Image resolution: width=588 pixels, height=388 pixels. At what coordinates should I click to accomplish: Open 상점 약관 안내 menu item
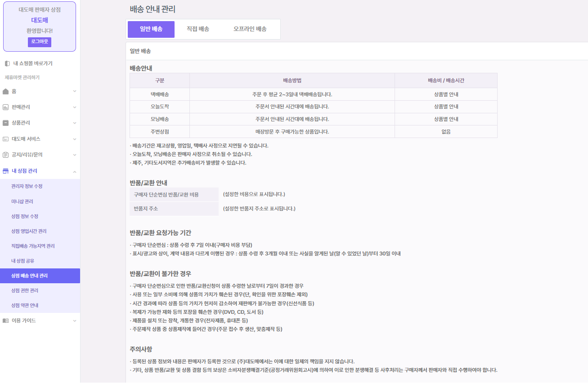click(25, 305)
